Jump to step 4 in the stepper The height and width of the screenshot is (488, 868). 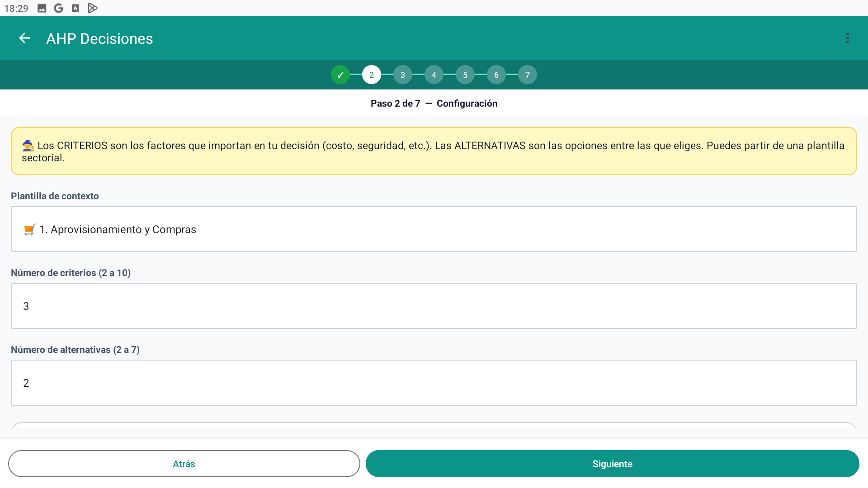tap(434, 75)
